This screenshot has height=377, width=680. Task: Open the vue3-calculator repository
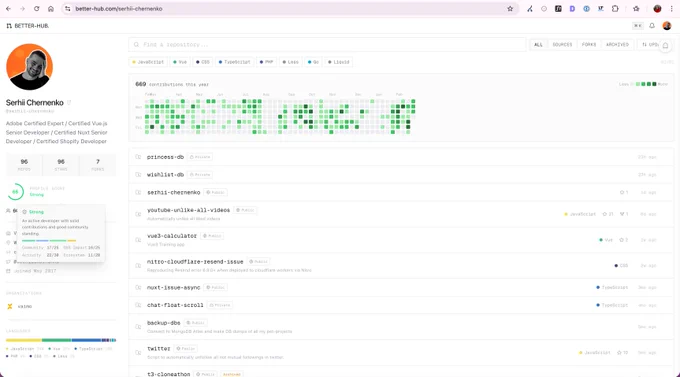(172, 236)
